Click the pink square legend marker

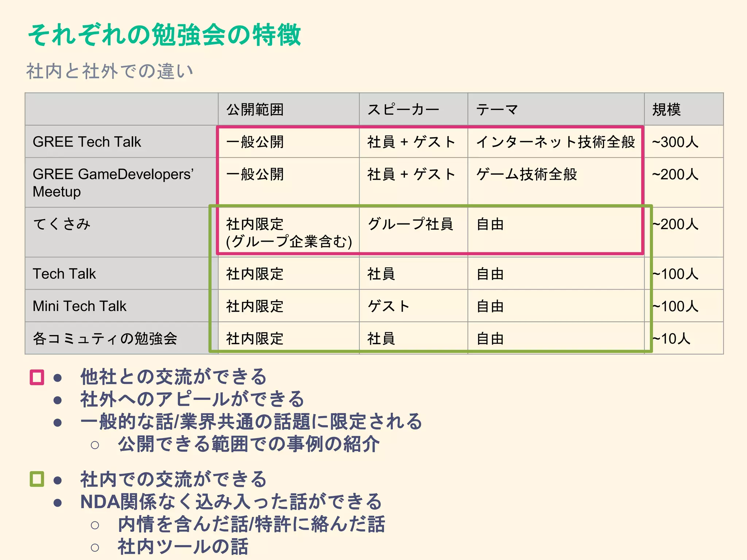37,377
